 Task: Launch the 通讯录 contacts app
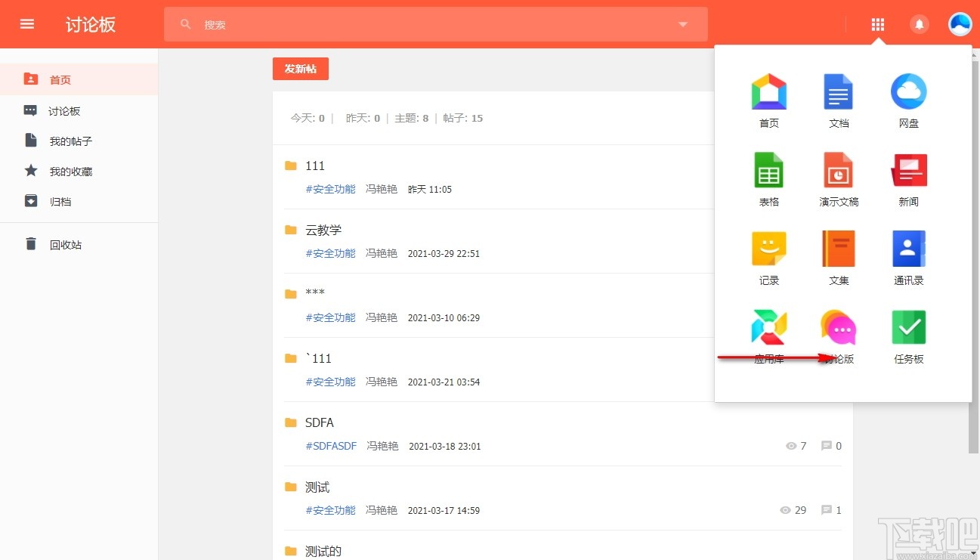pos(909,258)
